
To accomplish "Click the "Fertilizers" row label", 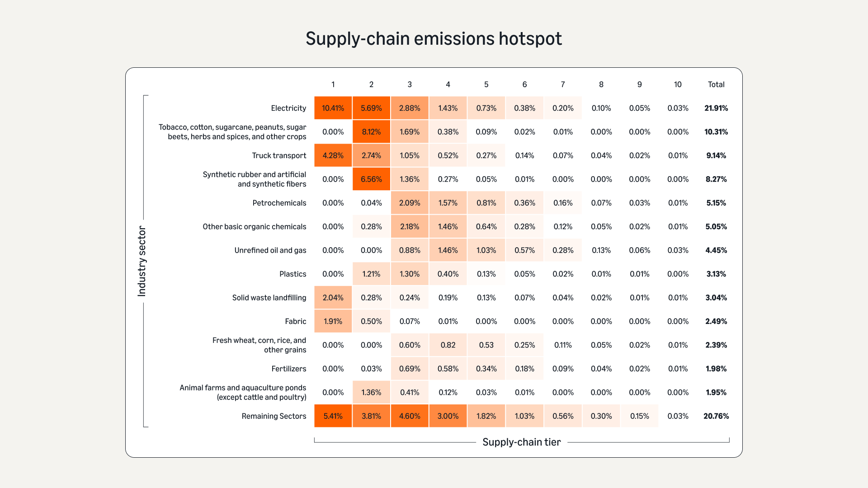I will (x=288, y=369).
